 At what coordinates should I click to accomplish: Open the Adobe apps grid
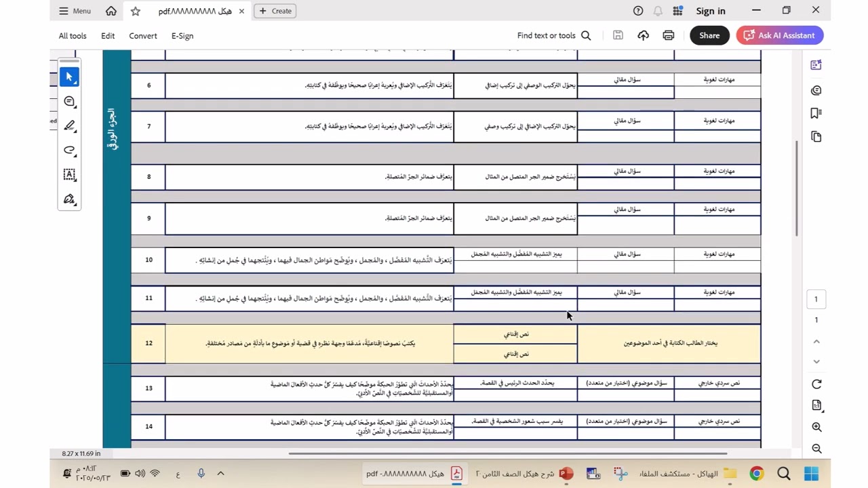coord(677,11)
